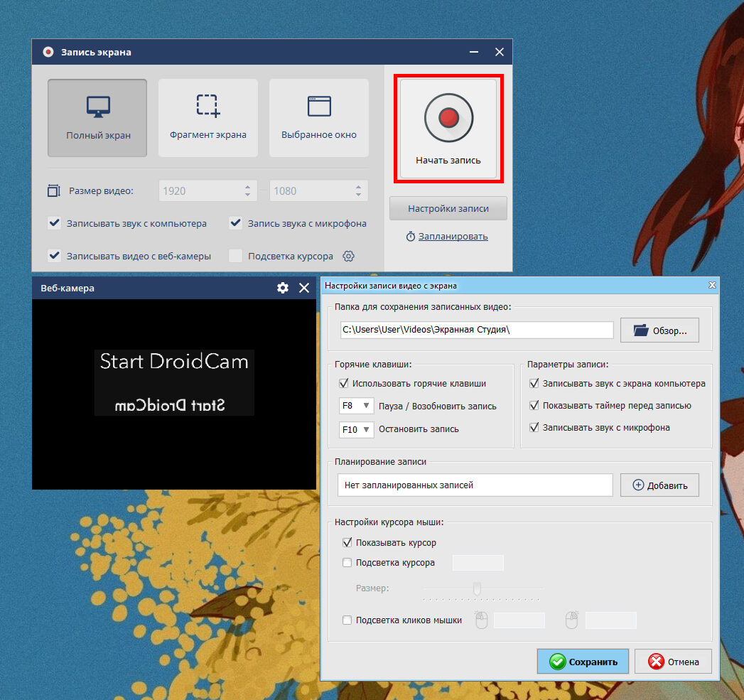Image resolution: width=744 pixels, height=700 pixels.
Task: Open webcam panel gear settings
Action: pos(283,288)
